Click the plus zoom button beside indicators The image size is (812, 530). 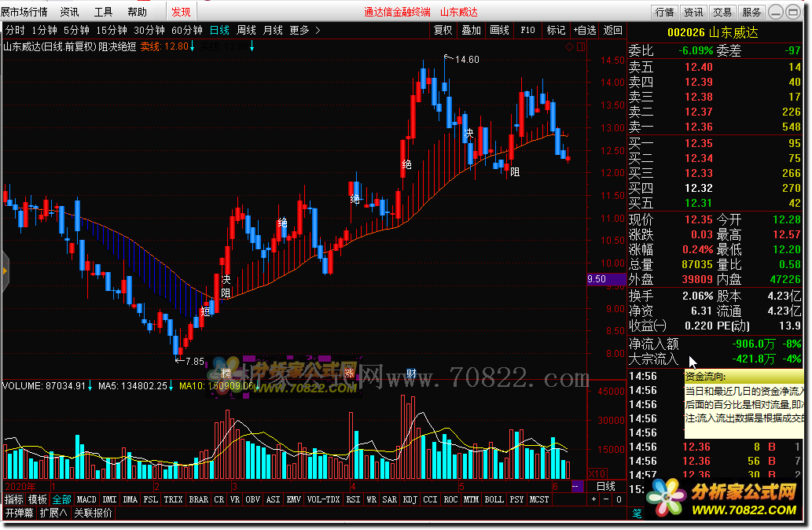[593, 499]
